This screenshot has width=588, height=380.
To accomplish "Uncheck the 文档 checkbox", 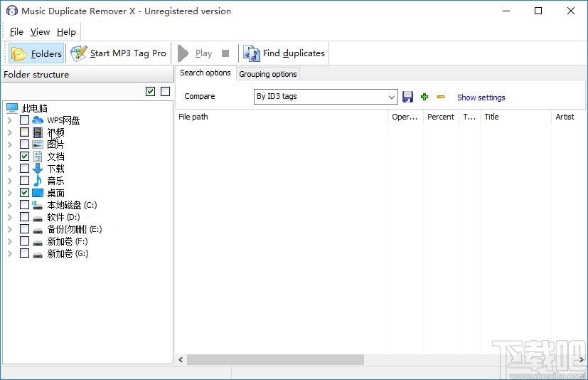I will 24,157.
